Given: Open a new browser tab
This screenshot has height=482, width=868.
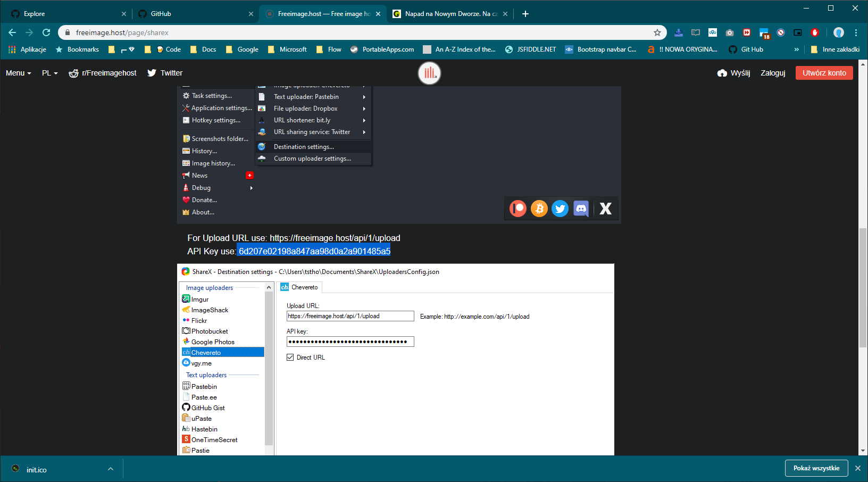Looking at the screenshot, I should pos(525,14).
